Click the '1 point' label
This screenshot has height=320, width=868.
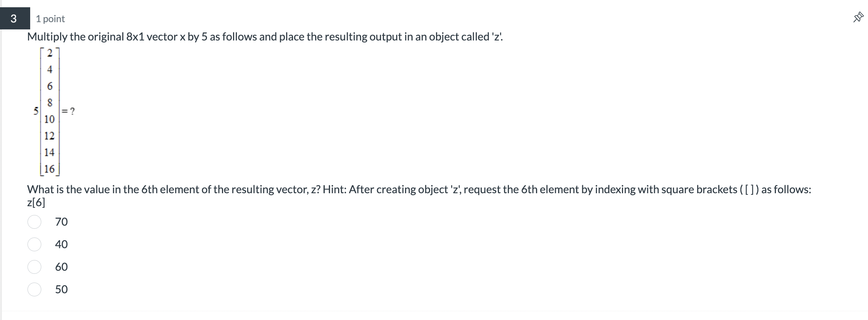tap(50, 18)
